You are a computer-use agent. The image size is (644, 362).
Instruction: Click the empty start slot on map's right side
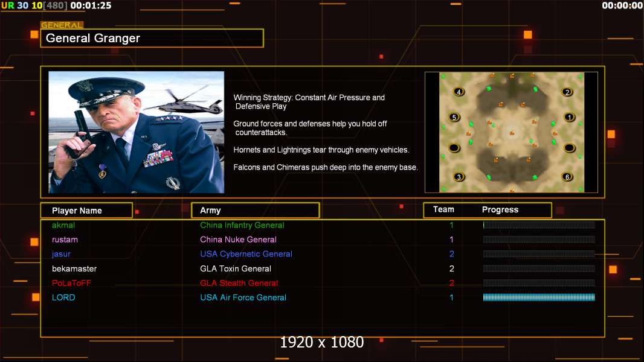pyautogui.click(x=569, y=148)
